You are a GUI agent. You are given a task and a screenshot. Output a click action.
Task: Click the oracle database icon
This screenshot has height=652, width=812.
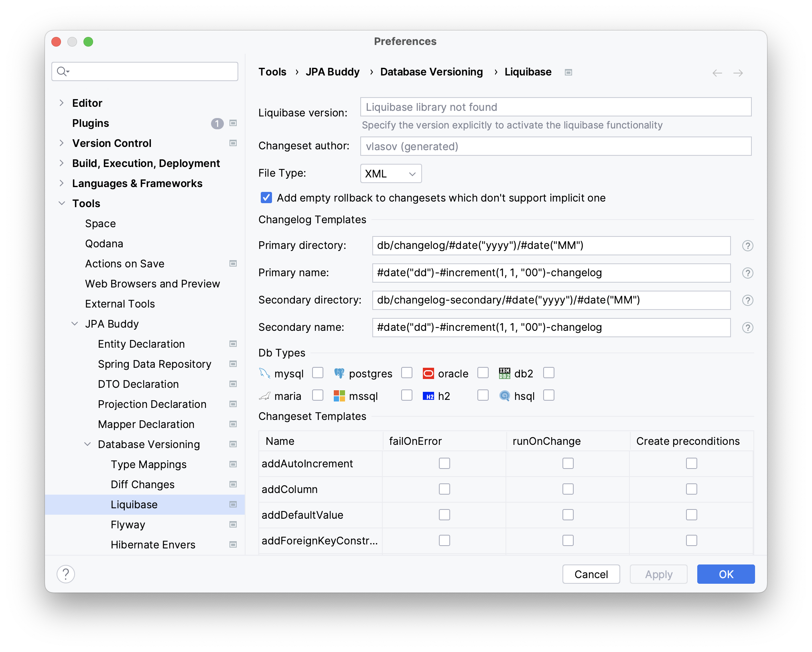[x=428, y=373]
